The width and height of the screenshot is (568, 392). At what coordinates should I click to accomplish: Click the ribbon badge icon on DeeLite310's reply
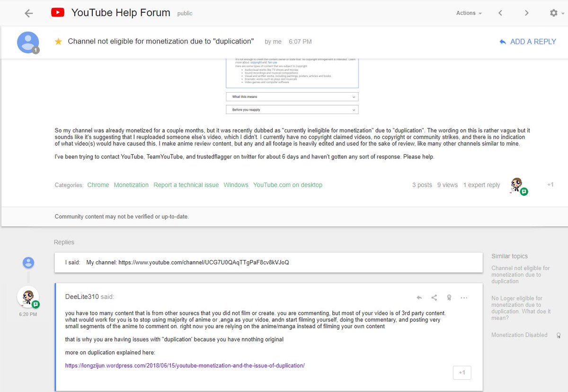[x=449, y=298]
